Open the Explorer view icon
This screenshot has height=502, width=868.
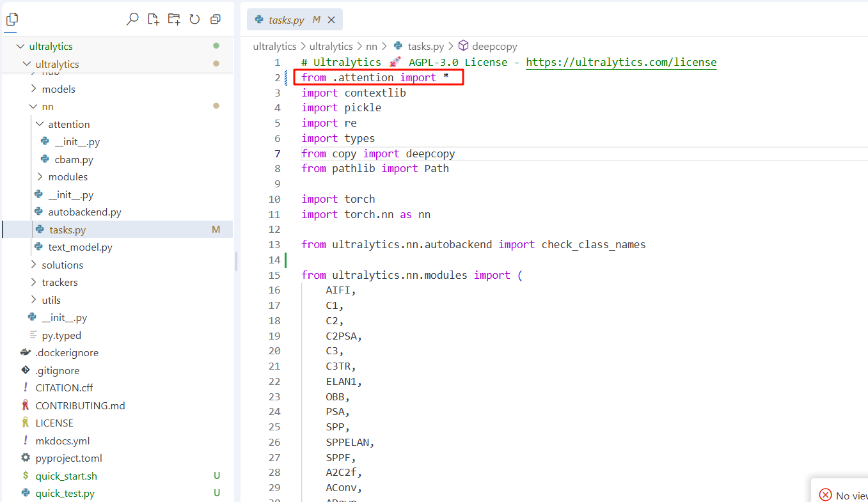click(12, 19)
